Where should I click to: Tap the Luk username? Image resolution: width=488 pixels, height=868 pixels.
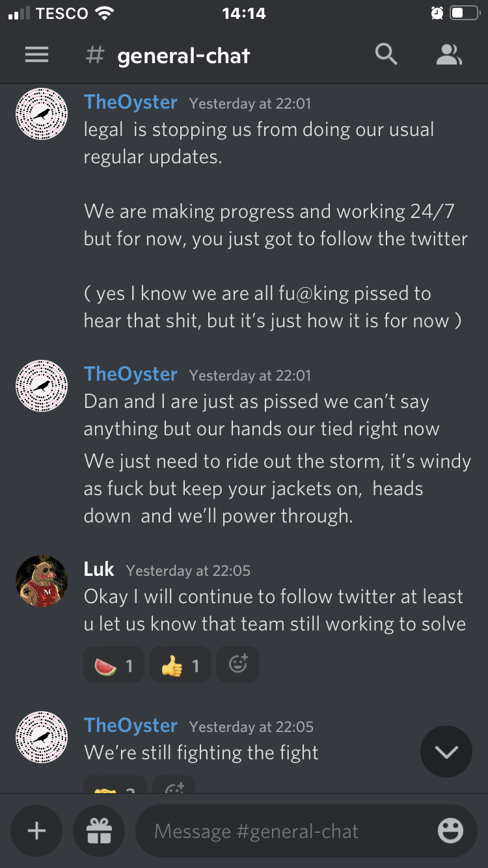(99, 569)
